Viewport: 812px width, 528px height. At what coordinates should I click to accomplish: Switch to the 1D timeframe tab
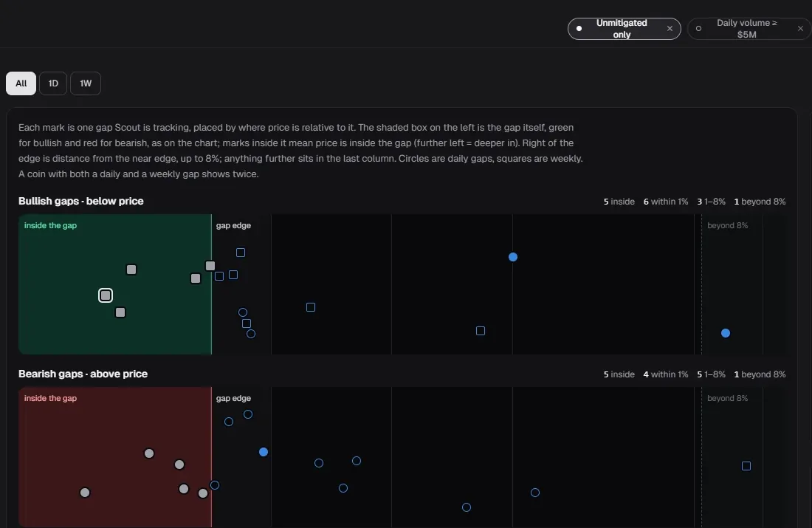[x=53, y=83]
